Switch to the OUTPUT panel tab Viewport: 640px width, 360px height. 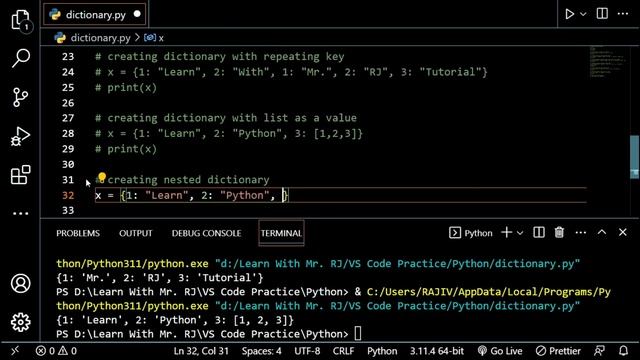pos(136,233)
